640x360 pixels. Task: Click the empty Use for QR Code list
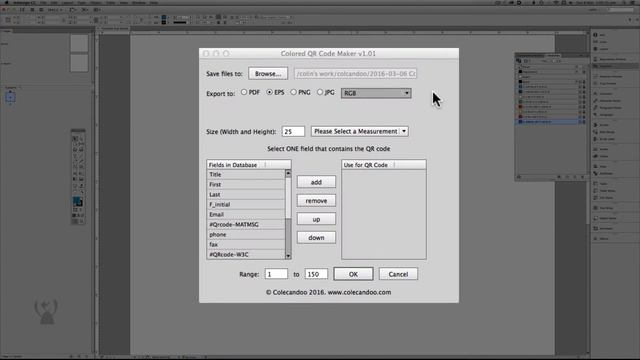[384, 214]
